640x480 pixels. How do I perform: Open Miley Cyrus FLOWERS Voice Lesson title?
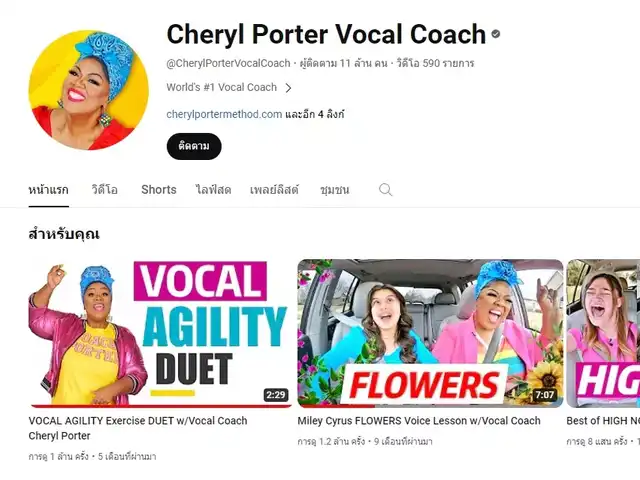[419, 421]
